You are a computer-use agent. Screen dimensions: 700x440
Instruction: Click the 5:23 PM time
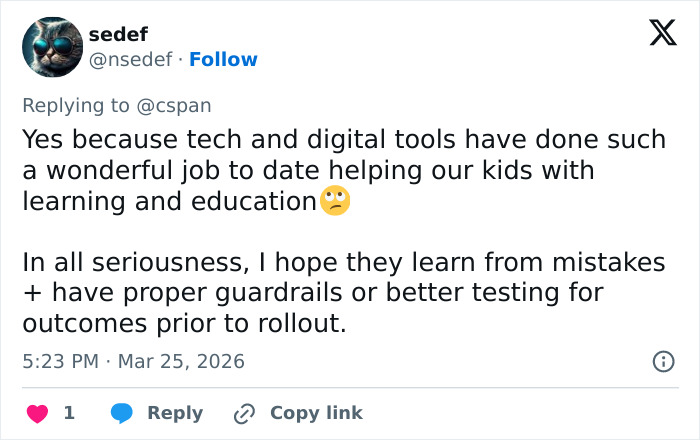pos(58,361)
